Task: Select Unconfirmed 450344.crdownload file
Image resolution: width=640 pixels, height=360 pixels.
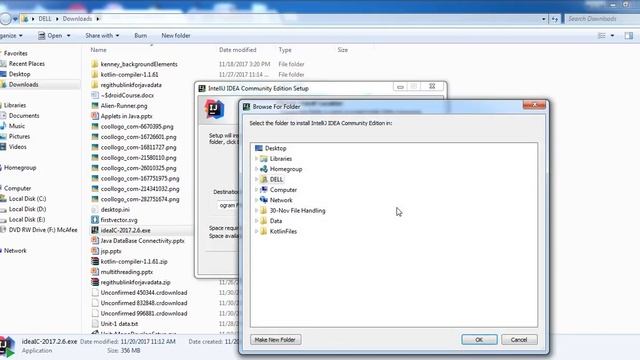Action: click(x=144, y=293)
